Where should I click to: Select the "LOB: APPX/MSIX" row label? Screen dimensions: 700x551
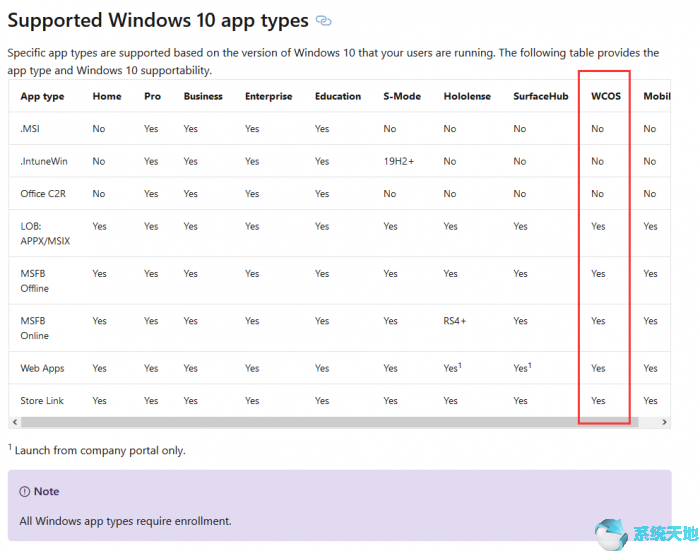[x=45, y=234]
